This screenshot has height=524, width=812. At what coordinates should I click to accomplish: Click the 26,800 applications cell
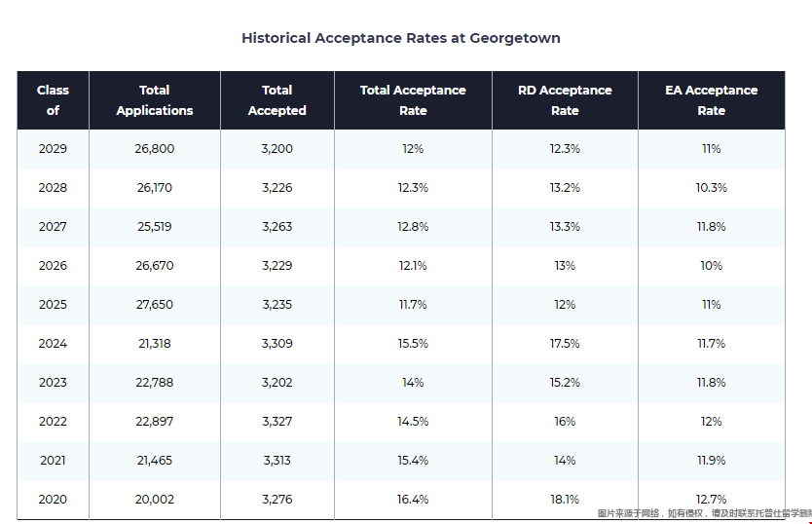click(x=155, y=149)
